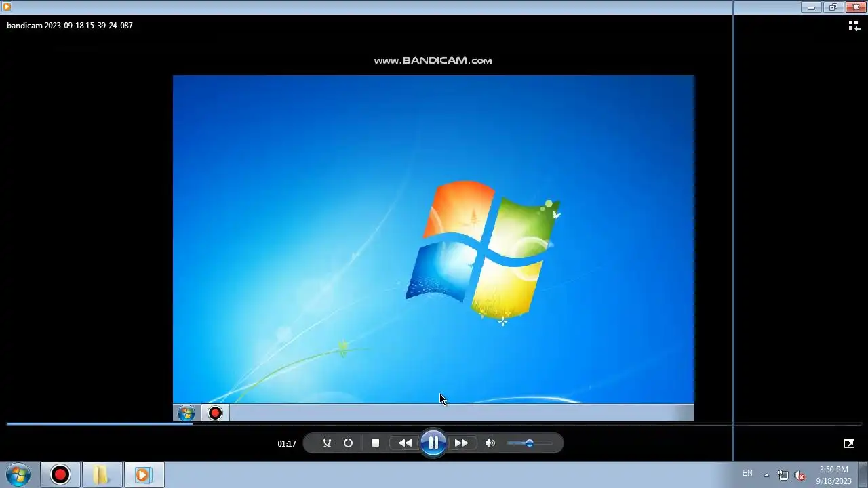Open the Windows Start menu
The image size is (868, 488).
click(18, 474)
